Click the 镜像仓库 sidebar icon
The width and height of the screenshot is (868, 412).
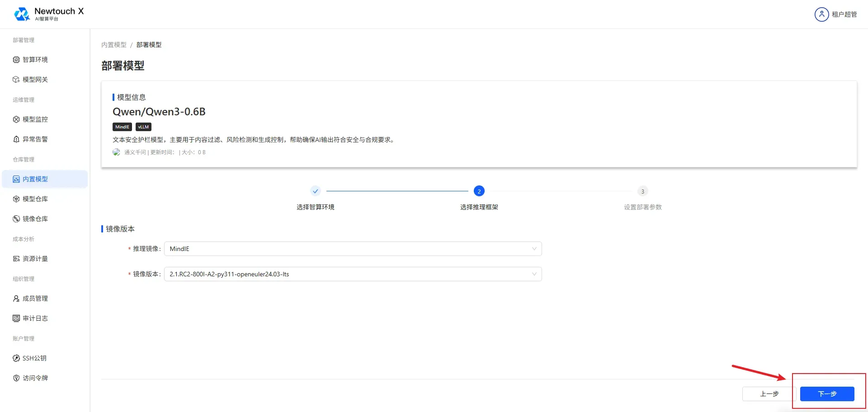[16, 219]
